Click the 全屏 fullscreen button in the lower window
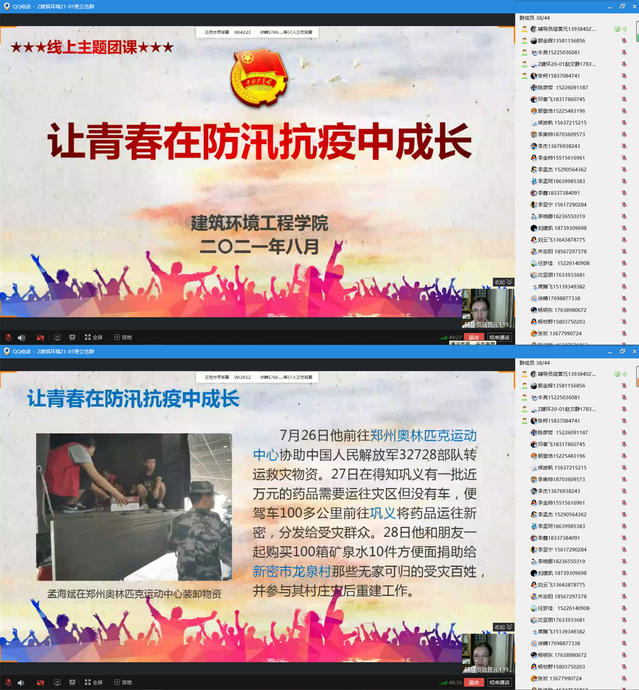This screenshot has height=690, width=639. click(x=94, y=683)
